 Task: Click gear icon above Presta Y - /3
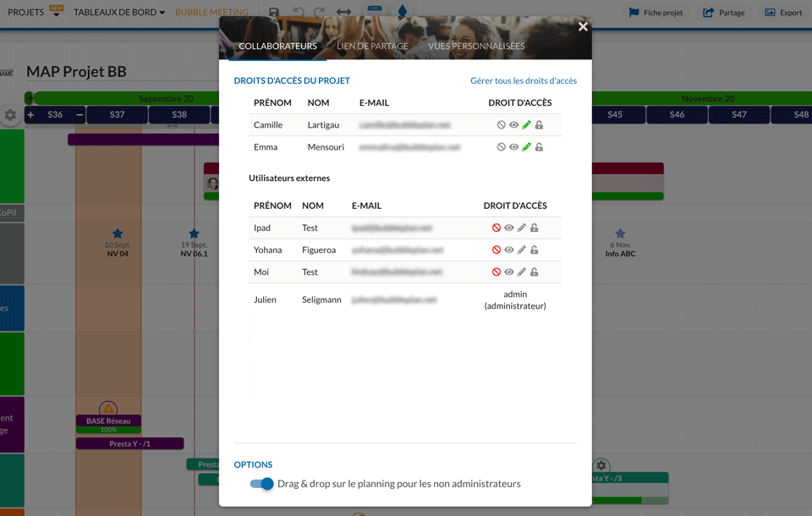(601, 465)
